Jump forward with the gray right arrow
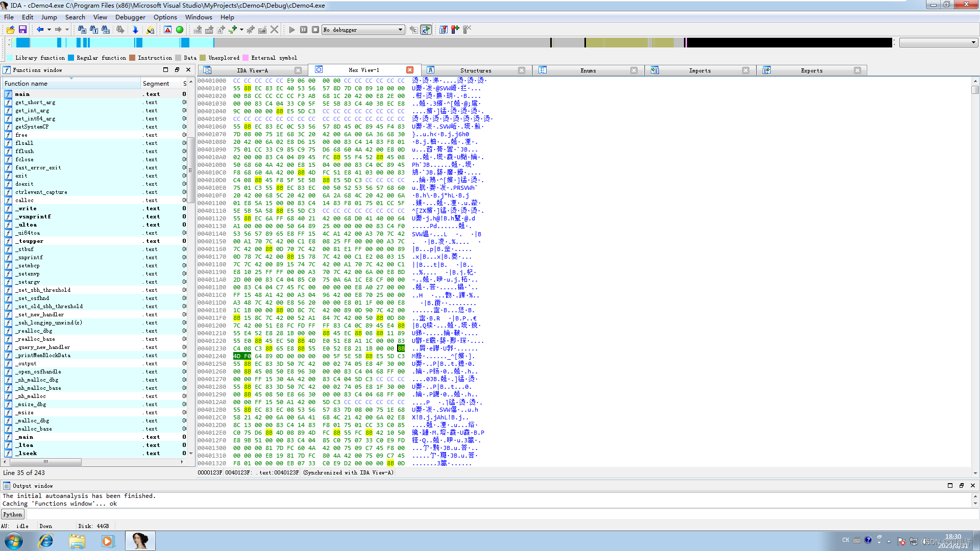 (58, 30)
